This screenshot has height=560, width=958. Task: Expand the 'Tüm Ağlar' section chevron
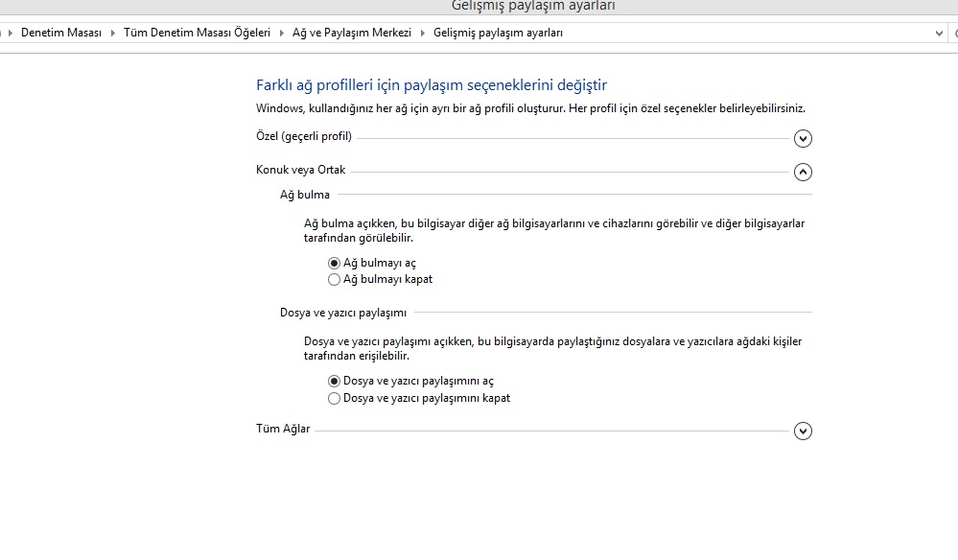[803, 432]
